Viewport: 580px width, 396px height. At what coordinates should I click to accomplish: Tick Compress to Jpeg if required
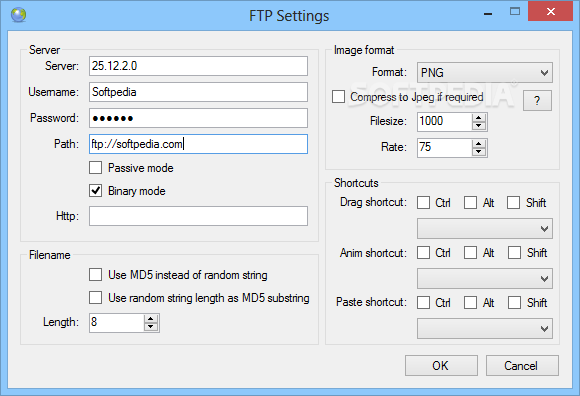pos(338,97)
